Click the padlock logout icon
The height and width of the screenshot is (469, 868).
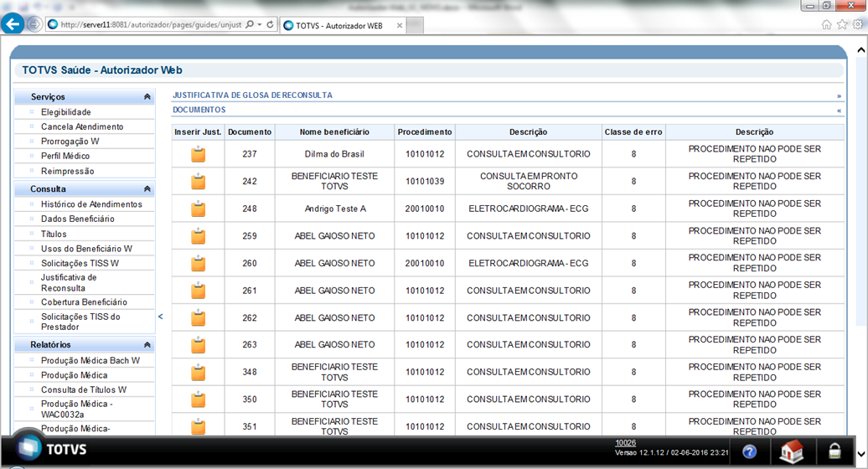click(834, 451)
